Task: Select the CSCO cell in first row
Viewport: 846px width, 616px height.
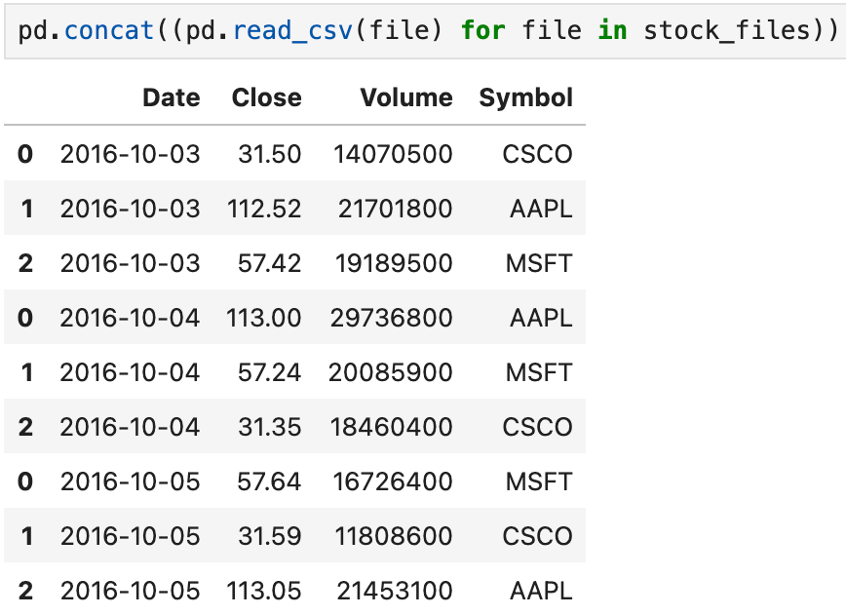Action: coord(537,154)
